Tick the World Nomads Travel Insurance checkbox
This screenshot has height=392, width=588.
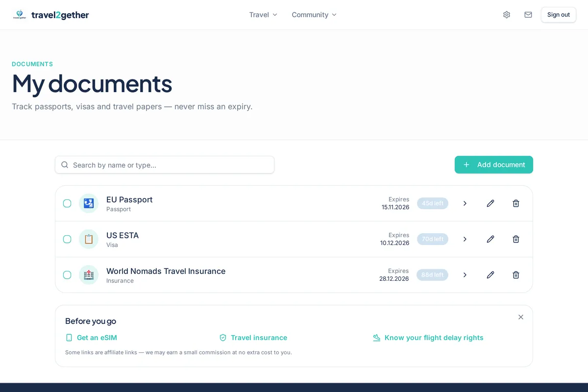(67, 275)
